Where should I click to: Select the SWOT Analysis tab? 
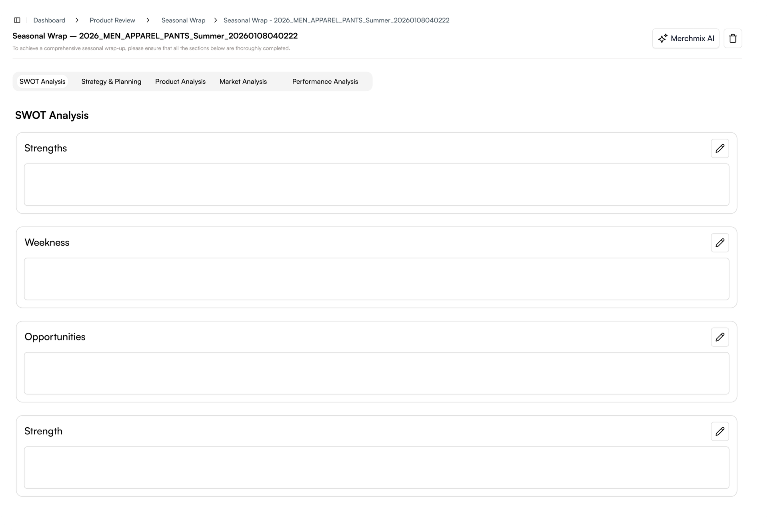[42, 82]
